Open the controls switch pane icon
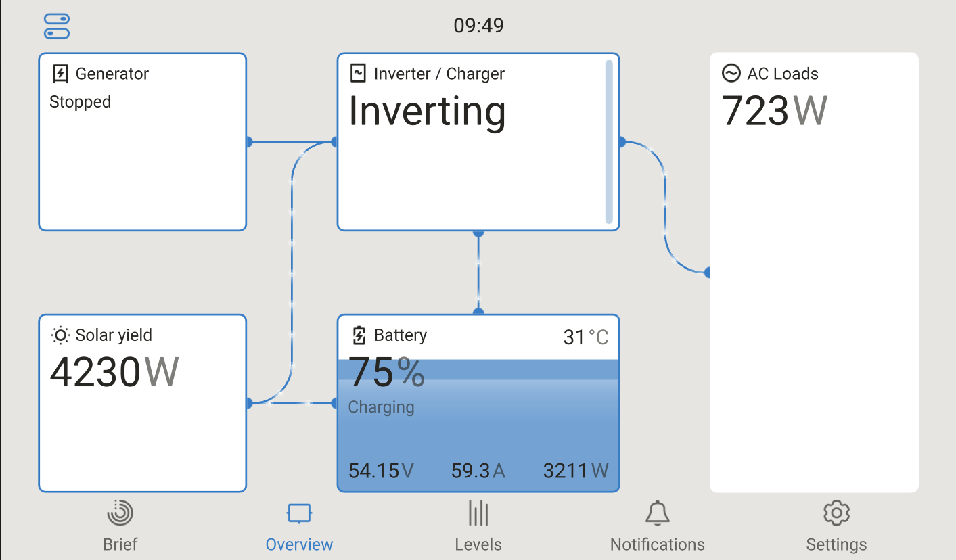 (x=57, y=26)
